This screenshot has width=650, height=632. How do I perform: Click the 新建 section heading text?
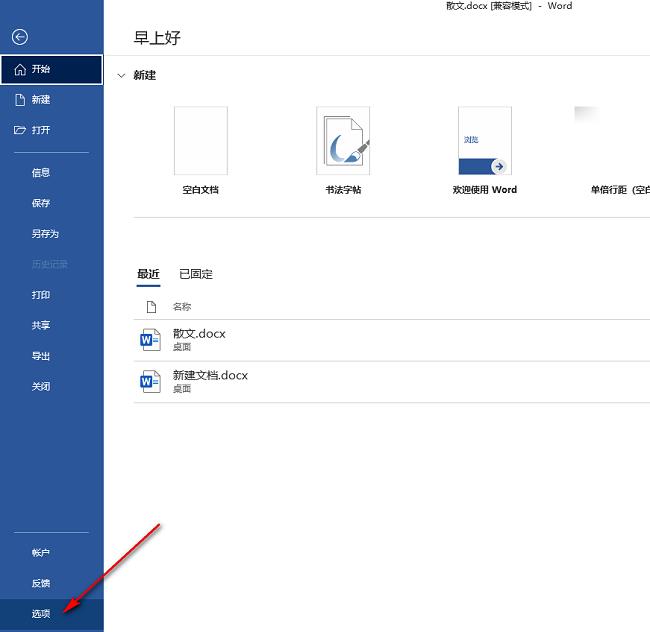point(145,75)
